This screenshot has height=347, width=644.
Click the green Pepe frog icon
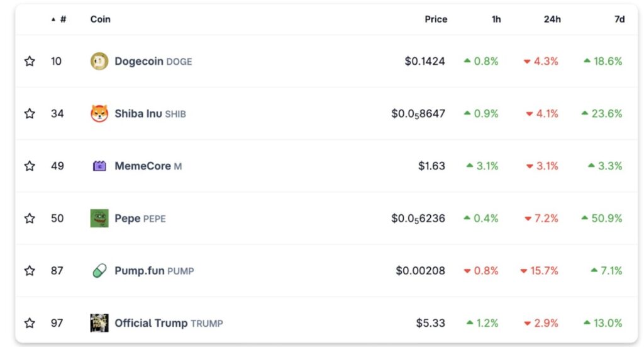(99, 219)
